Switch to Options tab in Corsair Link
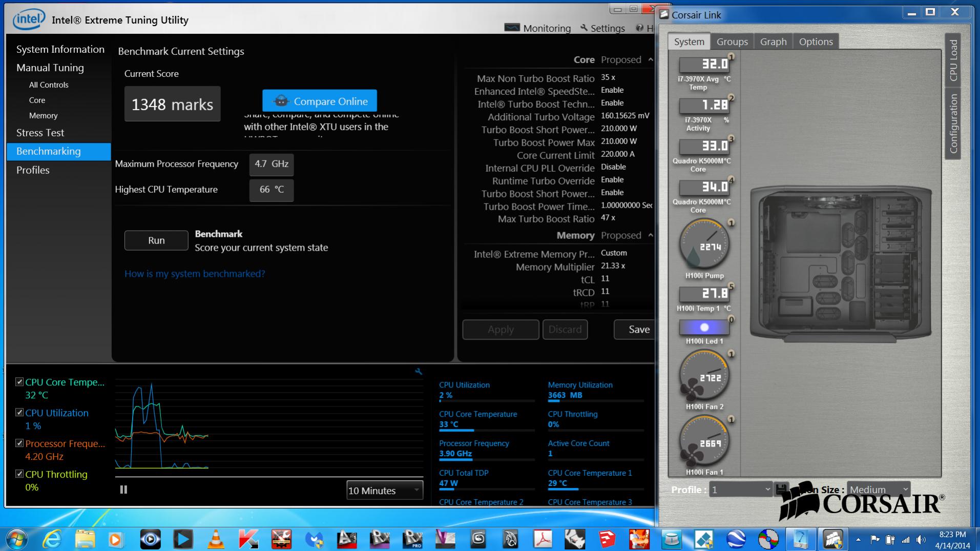The image size is (980, 551). pos(816,42)
